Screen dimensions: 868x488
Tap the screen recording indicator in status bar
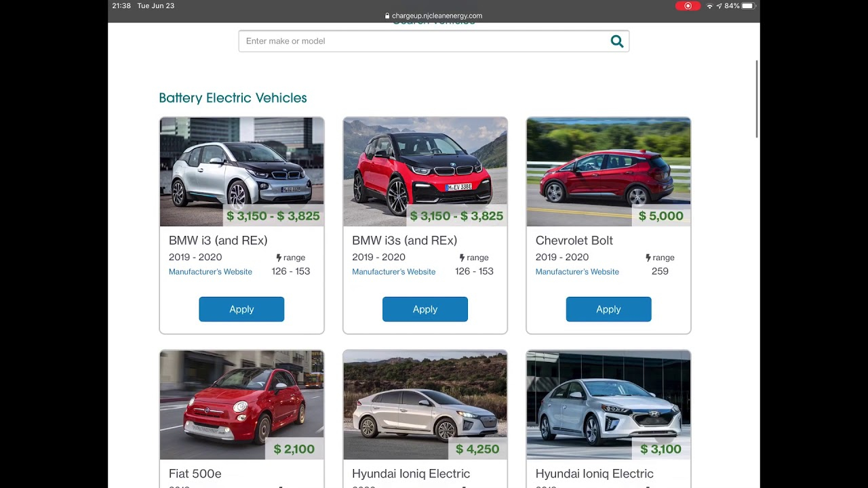tap(688, 6)
